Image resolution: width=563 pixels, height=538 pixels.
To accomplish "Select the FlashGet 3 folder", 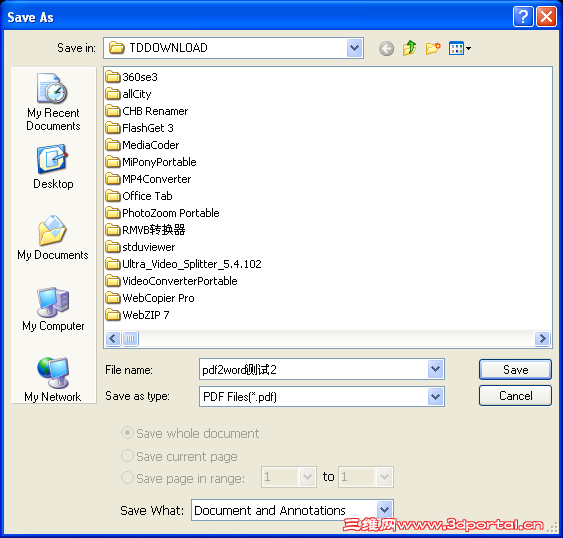I will tap(140, 128).
